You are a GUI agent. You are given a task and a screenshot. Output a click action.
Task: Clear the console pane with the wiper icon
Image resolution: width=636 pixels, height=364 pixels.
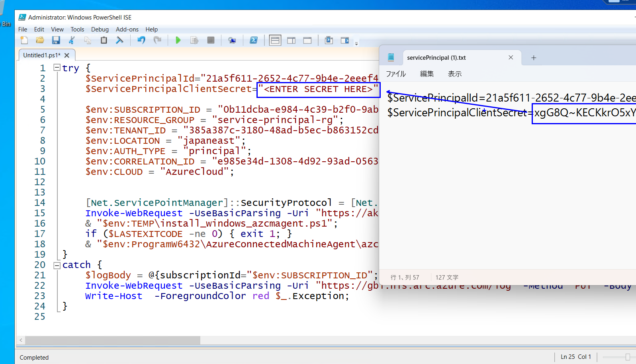pyautogui.click(x=119, y=40)
